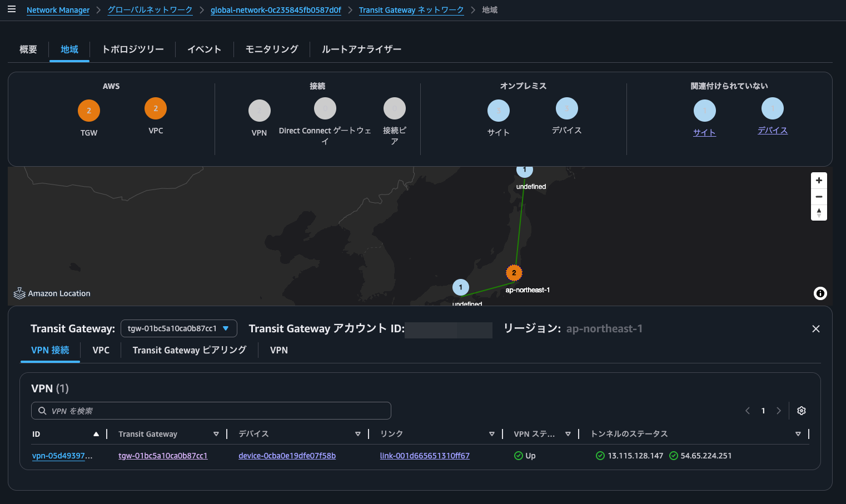Viewport: 846px width, 504px height.
Task: Switch to the イベント tab
Action: click(204, 49)
